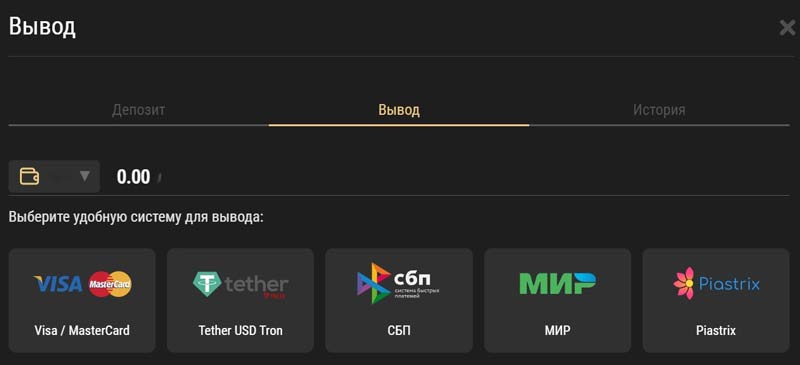Click the СБП colorful logo
Viewport: 800px width, 365px height.
[x=398, y=284]
